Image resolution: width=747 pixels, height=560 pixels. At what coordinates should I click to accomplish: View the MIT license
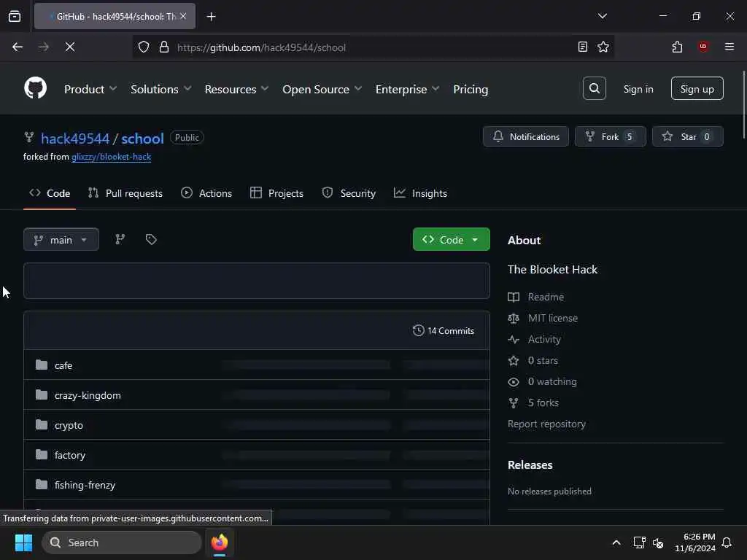tap(553, 318)
